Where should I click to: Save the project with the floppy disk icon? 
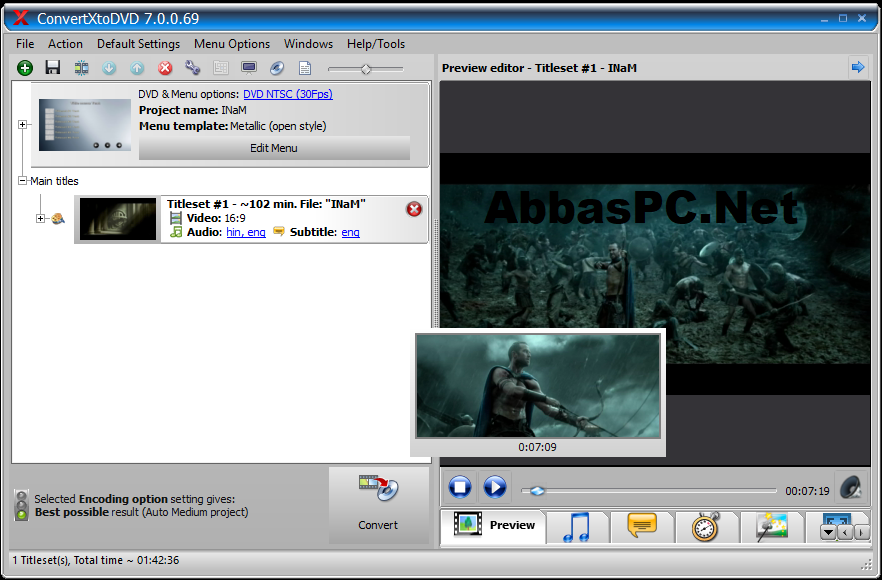pyautogui.click(x=53, y=68)
